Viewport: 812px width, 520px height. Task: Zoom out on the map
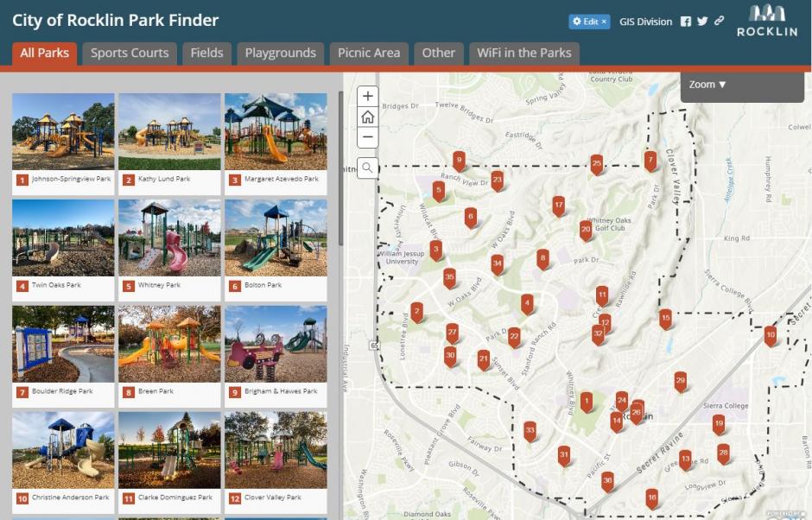(x=367, y=137)
